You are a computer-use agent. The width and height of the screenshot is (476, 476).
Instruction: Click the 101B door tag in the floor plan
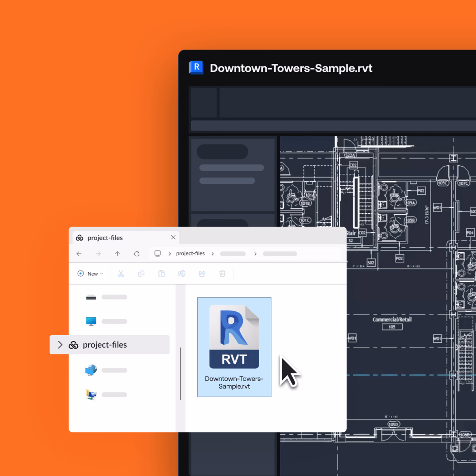point(306,203)
